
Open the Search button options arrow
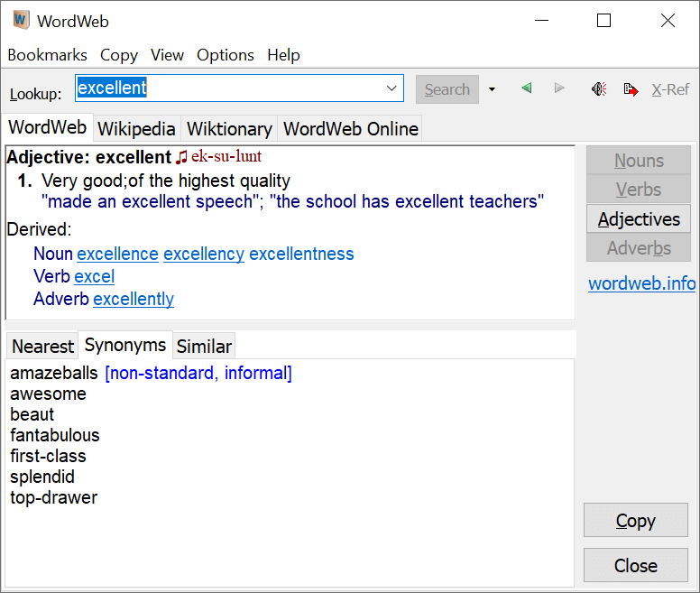click(x=492, y=89)
